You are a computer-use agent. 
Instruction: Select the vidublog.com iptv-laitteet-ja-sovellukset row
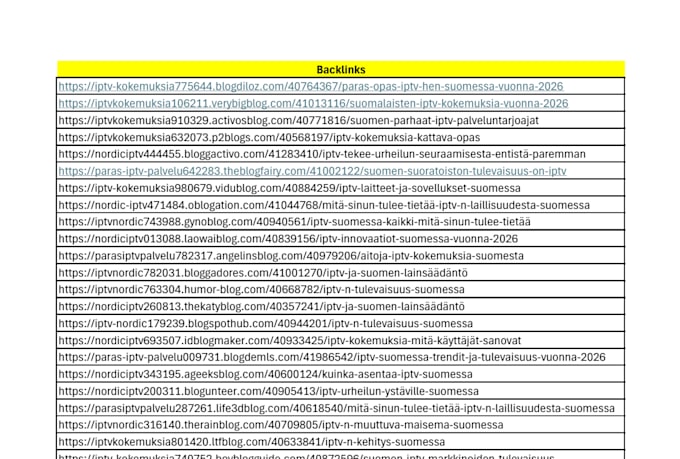(x=340, y=188)
